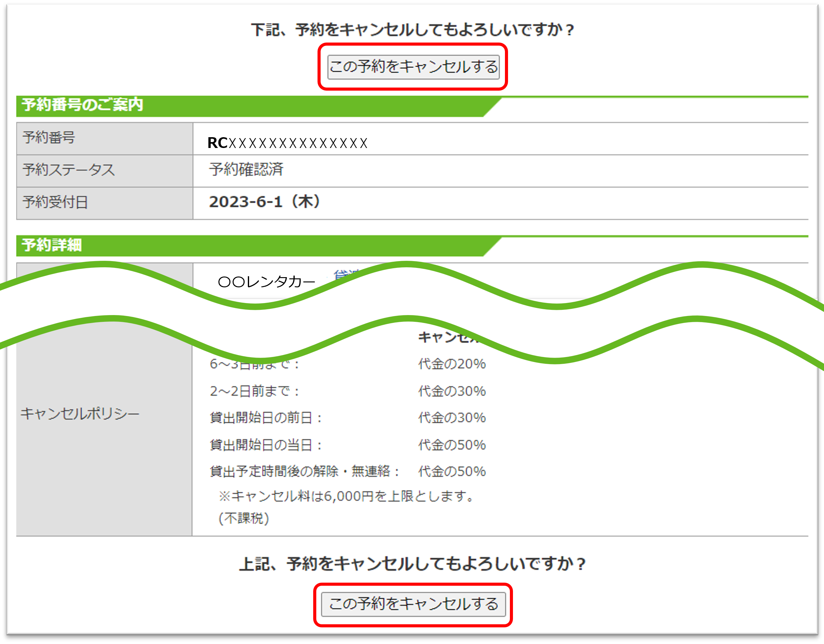Click the 予約受付日 date 2023-6-1
824x644 pixels.
(264, 202)
